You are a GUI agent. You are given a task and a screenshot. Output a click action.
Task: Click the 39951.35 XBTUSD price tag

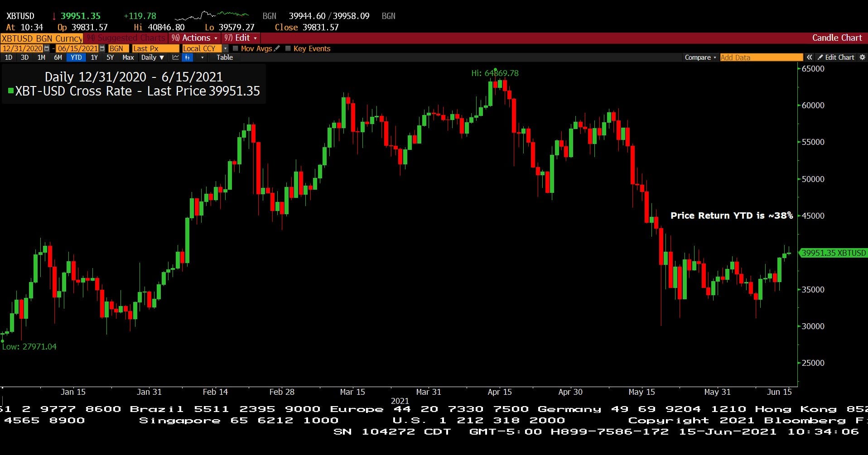pyautogui.click(x=833, y=253)
